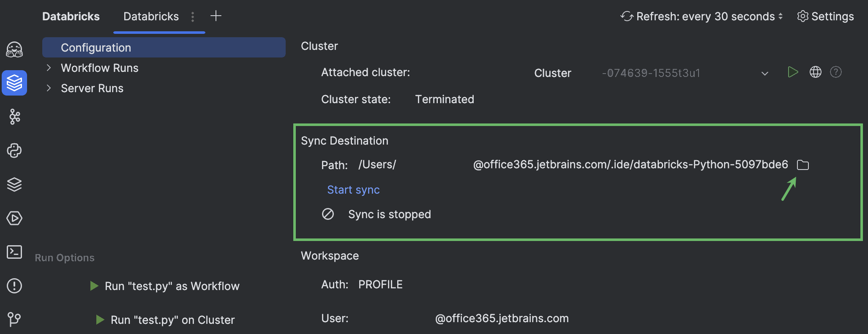This screenshot has width=868, height=334.
Task: Click the terminal icon in the sidebar
Action: pos(14,252)
